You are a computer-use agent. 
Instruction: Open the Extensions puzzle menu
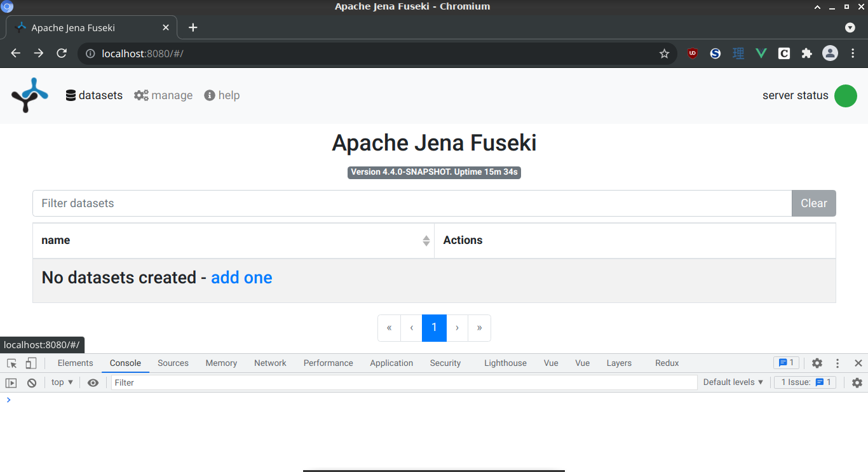point(807,53)
